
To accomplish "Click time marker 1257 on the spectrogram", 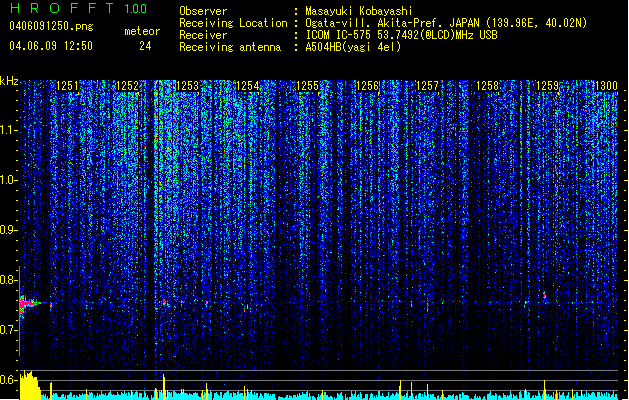I will point(428,86).
